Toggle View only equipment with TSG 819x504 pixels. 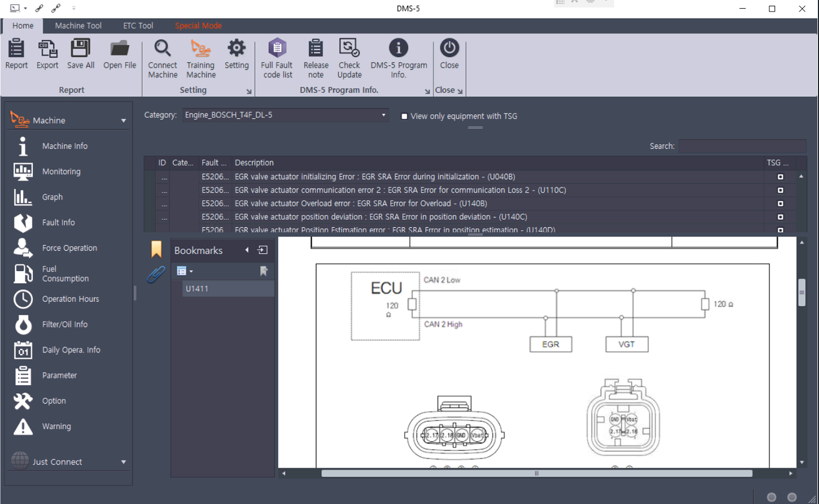404,116
